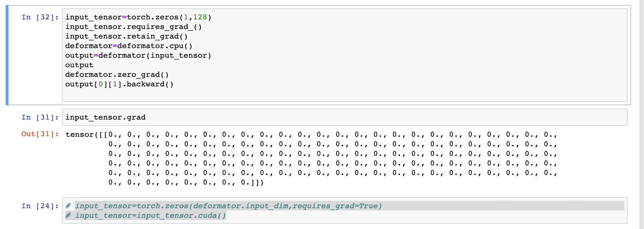Click the input_tensor.requires_grad_() code line
Screen dimensions: 644x229
coord(134,27)
